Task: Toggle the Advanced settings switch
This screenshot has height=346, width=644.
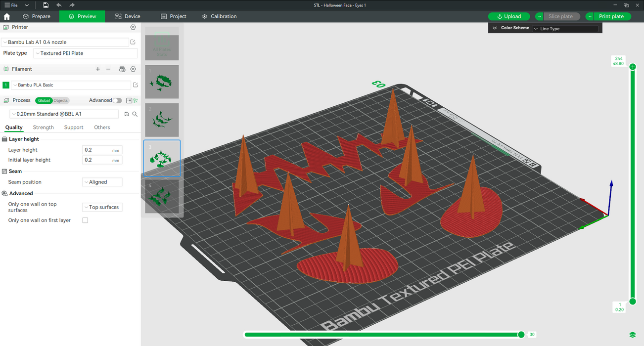Action: tap(117, 100)
